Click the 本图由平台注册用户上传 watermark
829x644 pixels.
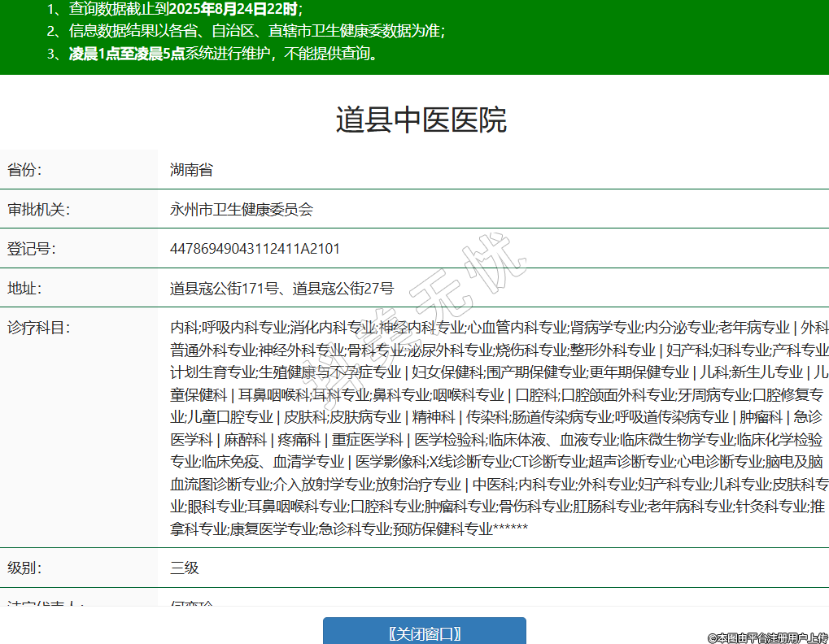click(x=766, y=638)
